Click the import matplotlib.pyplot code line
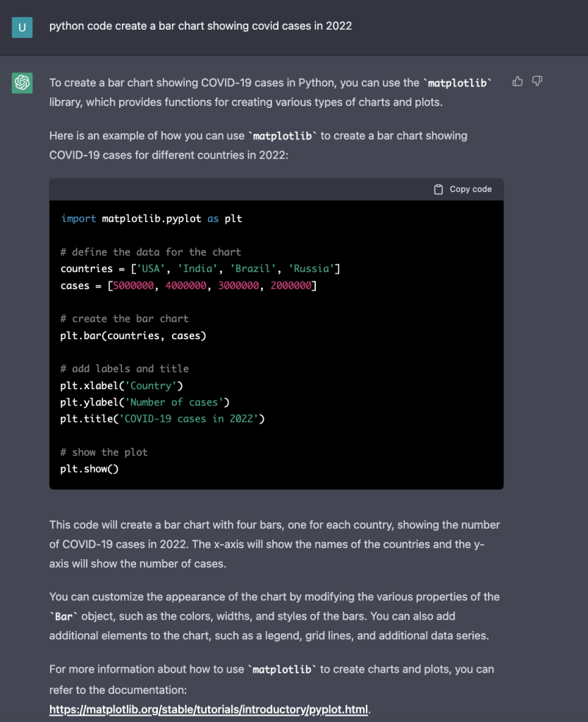This screenshot has height=722, width=588. click(151, 219)
